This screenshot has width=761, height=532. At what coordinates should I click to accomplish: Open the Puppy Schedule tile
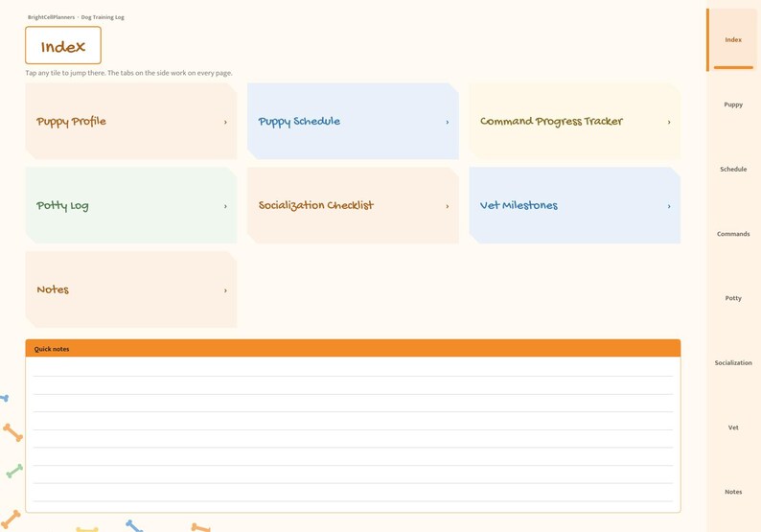pos(353,122)
